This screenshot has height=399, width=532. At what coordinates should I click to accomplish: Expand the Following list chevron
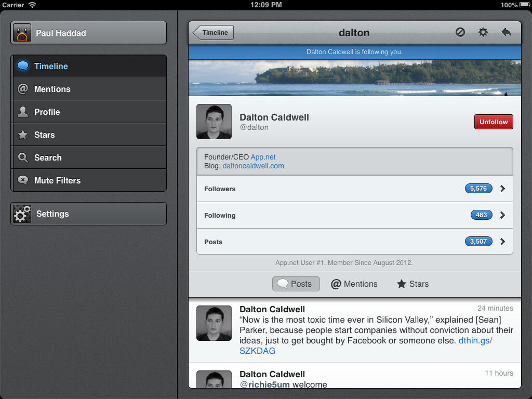tap(503, 215)
